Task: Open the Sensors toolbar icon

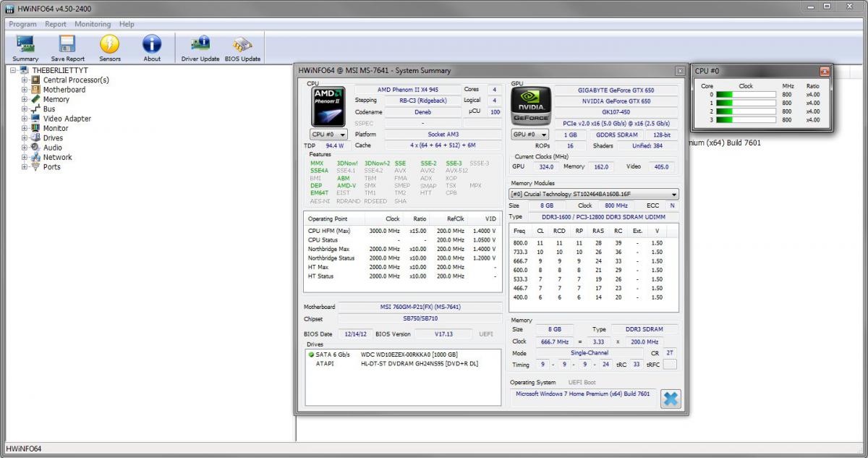Action: click(110, 48)
